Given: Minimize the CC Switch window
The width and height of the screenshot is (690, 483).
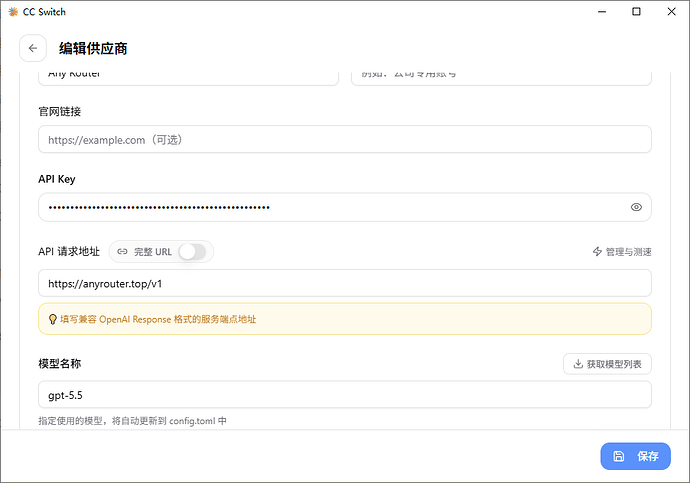Looking at the screenshot, I should tap(602, 12).
